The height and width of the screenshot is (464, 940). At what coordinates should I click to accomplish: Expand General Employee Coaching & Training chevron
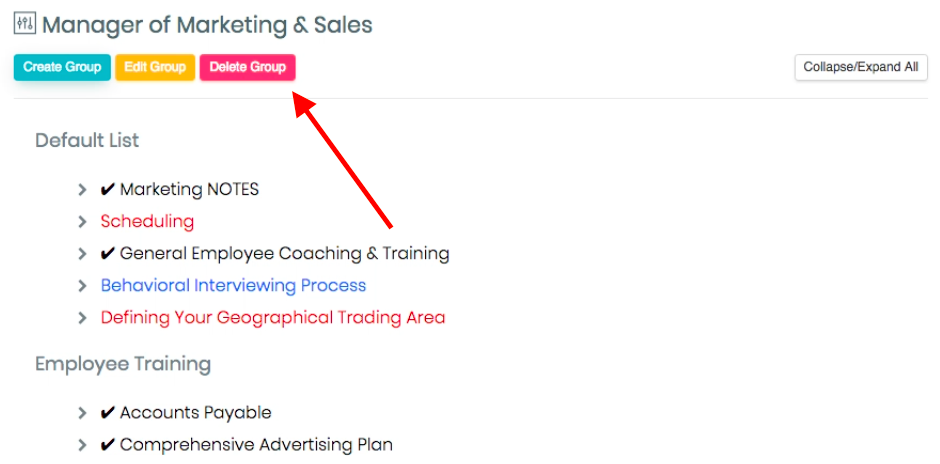pyautogui.click(x=83, y=254)
